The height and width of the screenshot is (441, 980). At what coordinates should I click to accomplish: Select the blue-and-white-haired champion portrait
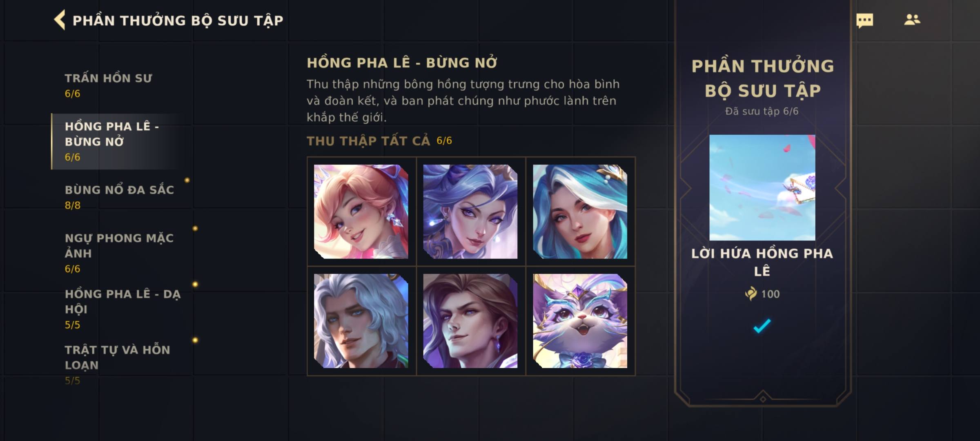[580, 212]
